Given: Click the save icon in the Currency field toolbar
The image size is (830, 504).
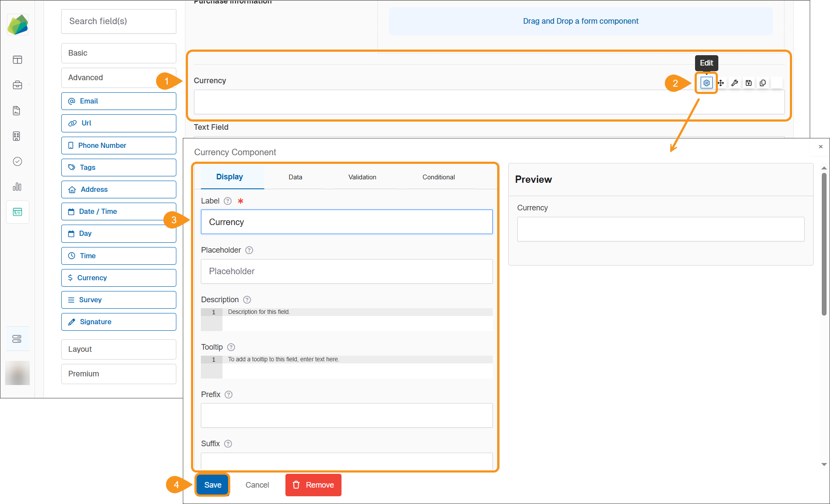Looking at the screenshot, I should point(749,83).
